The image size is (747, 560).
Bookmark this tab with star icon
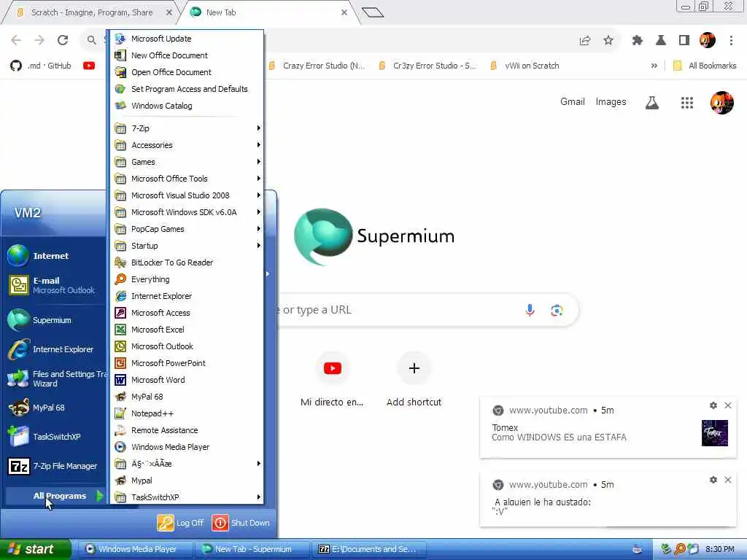pyautogui.click(x=608, y=41)
